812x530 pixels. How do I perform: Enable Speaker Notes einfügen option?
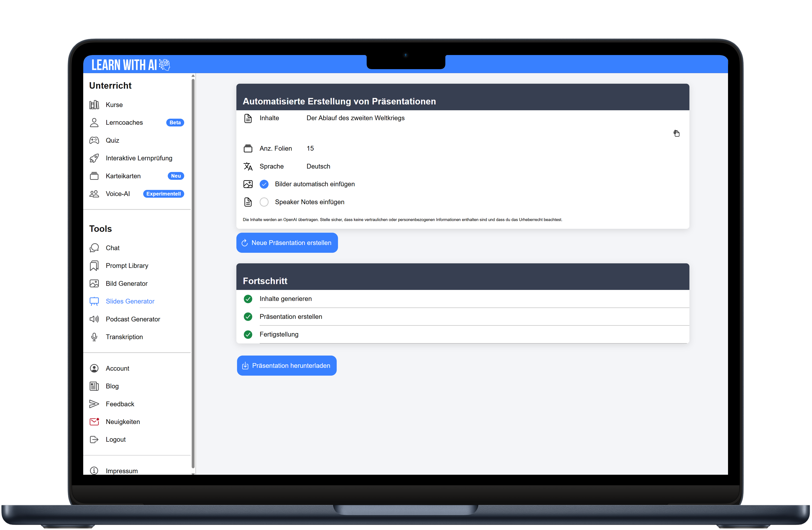coord(264,202)
